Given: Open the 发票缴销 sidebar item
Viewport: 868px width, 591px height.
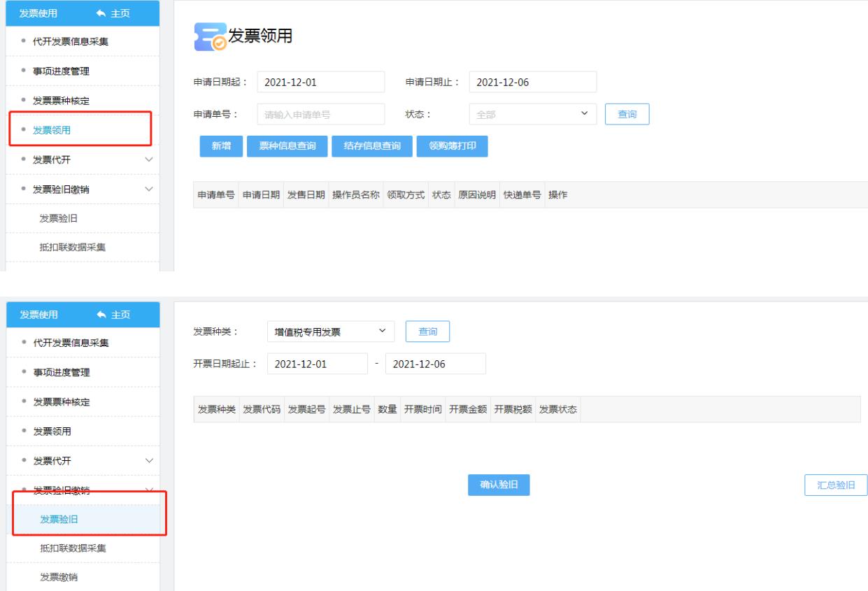Looking at the screenshot, I should click(59, 577).
